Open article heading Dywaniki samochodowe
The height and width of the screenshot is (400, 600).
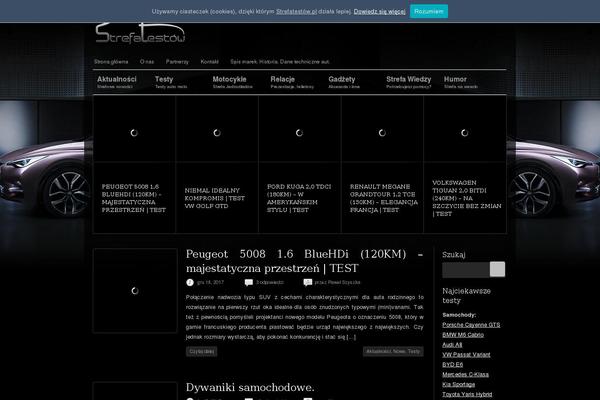click(x=250, y=387)
